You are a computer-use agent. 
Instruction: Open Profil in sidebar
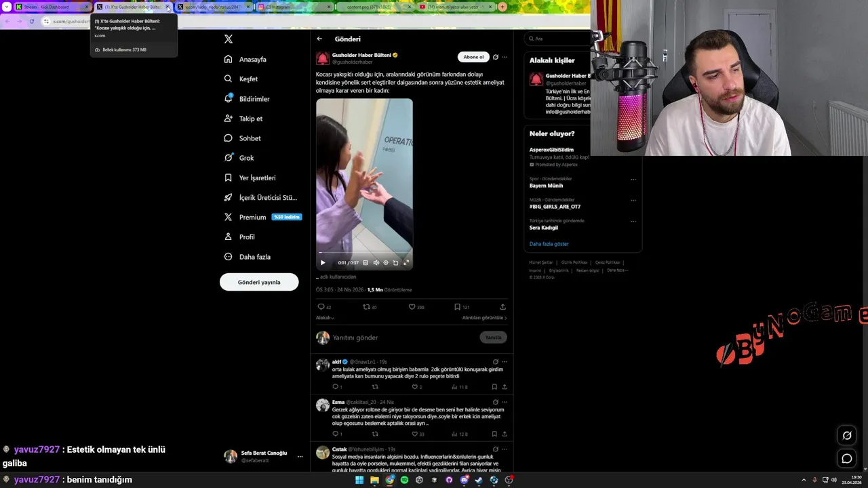coord(239,237)
